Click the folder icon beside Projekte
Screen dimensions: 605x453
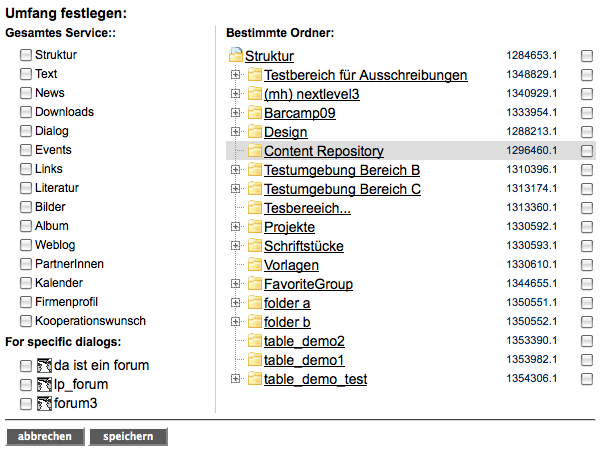[x=254, y=227]
